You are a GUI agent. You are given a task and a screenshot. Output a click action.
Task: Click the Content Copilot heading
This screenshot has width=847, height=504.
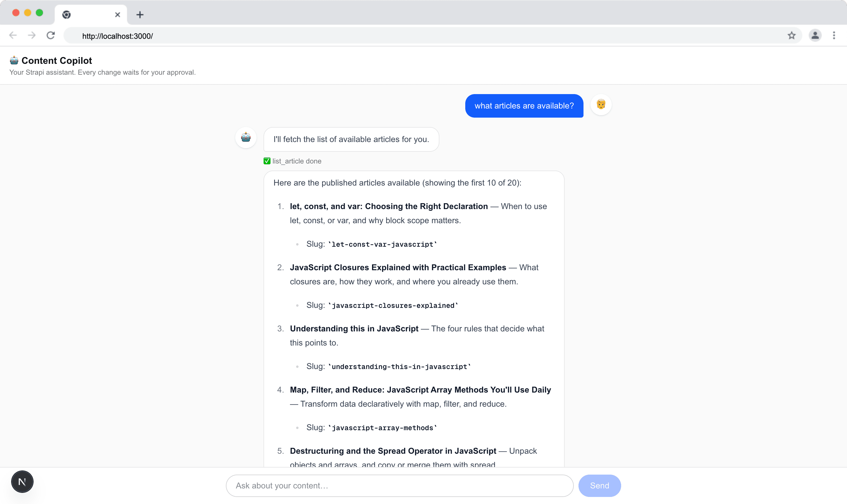(x=57, y=61)
